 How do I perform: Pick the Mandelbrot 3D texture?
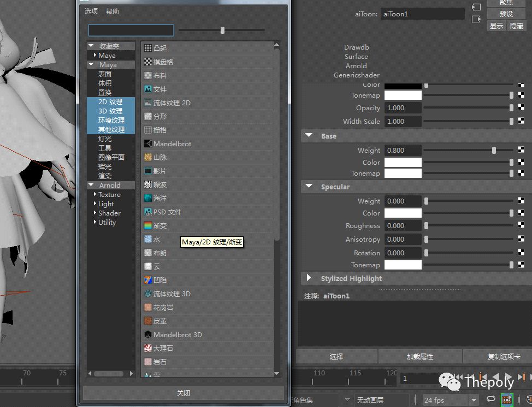coord(208,335)
